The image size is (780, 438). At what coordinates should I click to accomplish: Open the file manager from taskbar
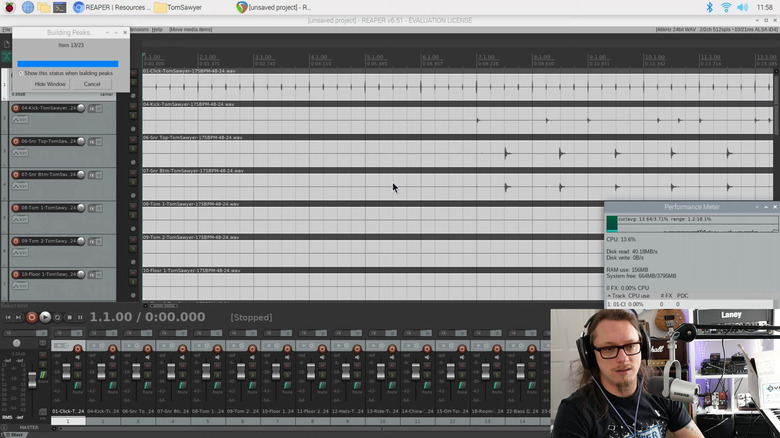44,7
